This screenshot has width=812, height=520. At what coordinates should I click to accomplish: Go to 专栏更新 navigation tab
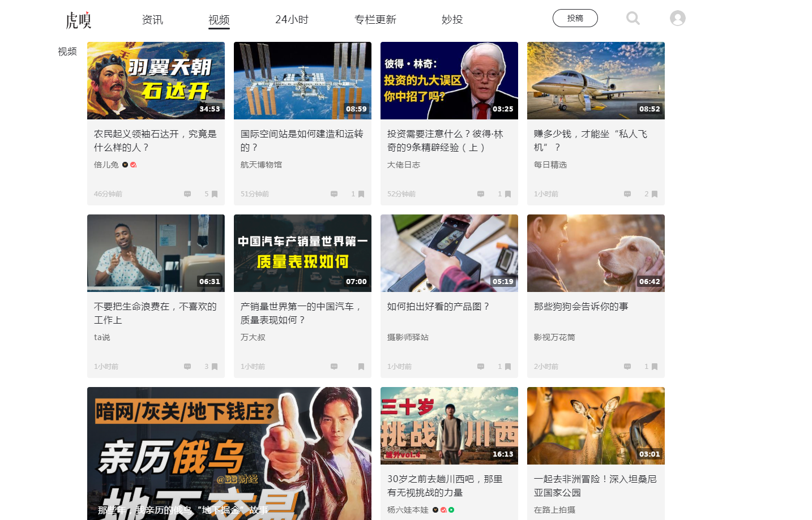(375, 20)
